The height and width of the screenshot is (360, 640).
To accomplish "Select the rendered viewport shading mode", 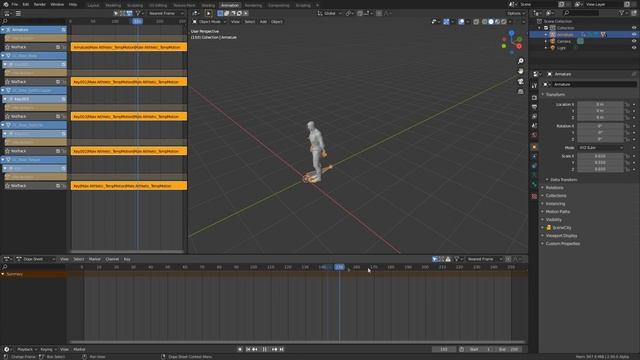I will point(504,22).
